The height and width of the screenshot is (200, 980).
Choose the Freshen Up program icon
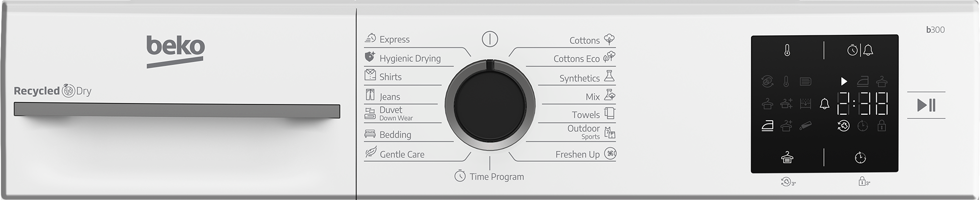point(610,153)
